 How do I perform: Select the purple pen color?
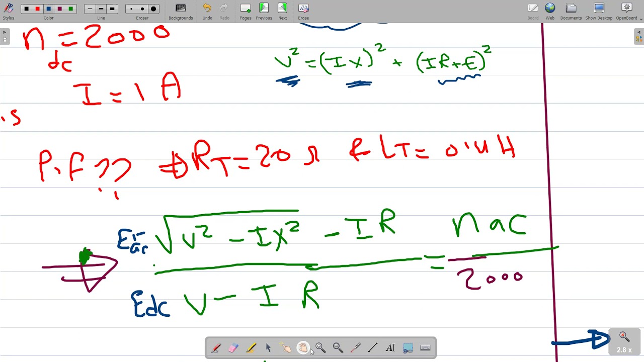pos(60,9)
